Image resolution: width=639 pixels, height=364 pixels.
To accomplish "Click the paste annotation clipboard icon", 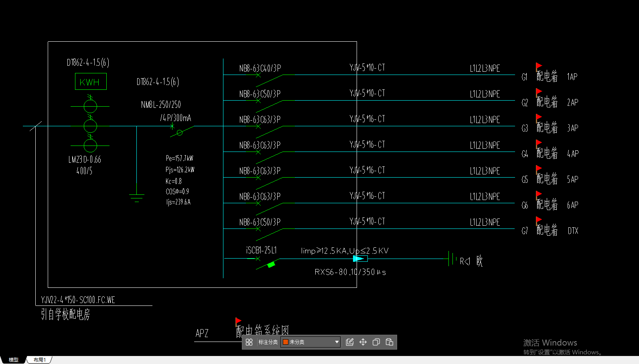I will [389, 342].
